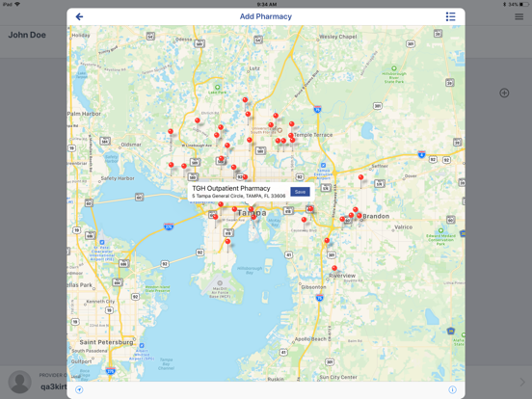Tap the Interstate 75 shield near Temple Terrace

[x=317, y=109]
